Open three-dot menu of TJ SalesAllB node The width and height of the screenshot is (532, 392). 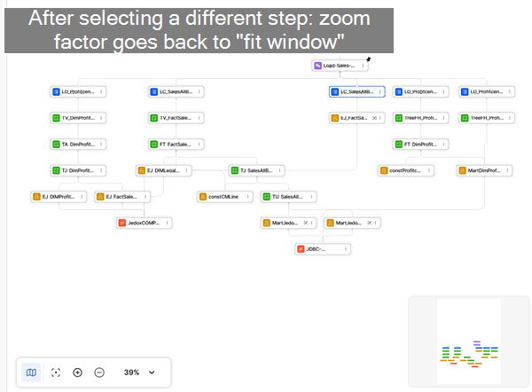coord(279,170)
